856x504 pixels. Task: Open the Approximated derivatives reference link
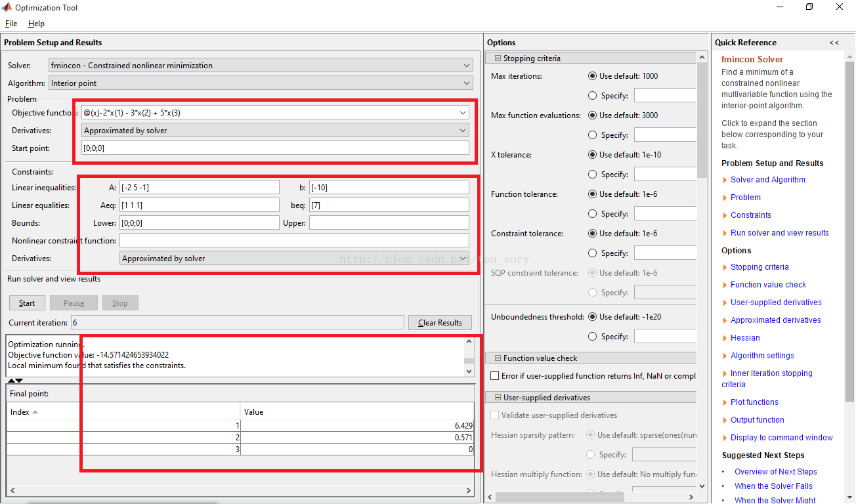(776, 320)
